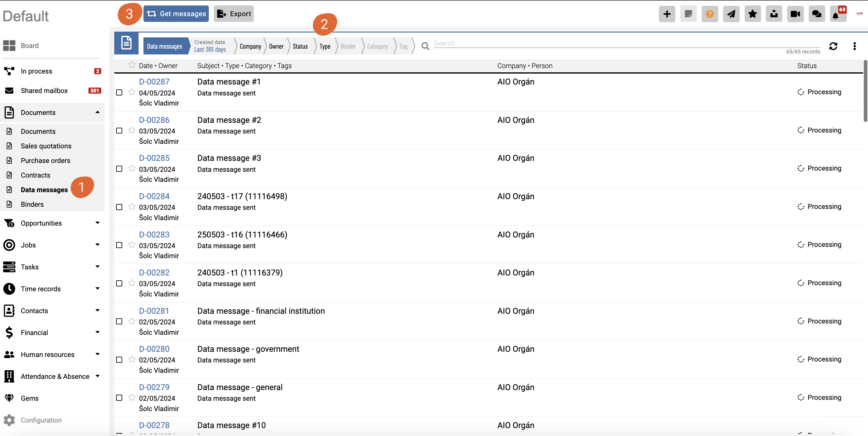Select checkbox for Data message #3
The height and width of the screenshot is (436, 868).
coord(119,169)
